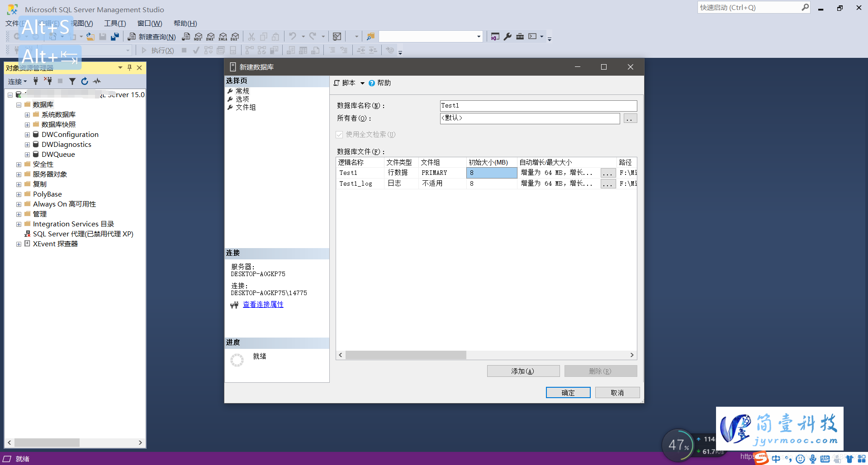Click the Open File folder icon

click(90, 37)
